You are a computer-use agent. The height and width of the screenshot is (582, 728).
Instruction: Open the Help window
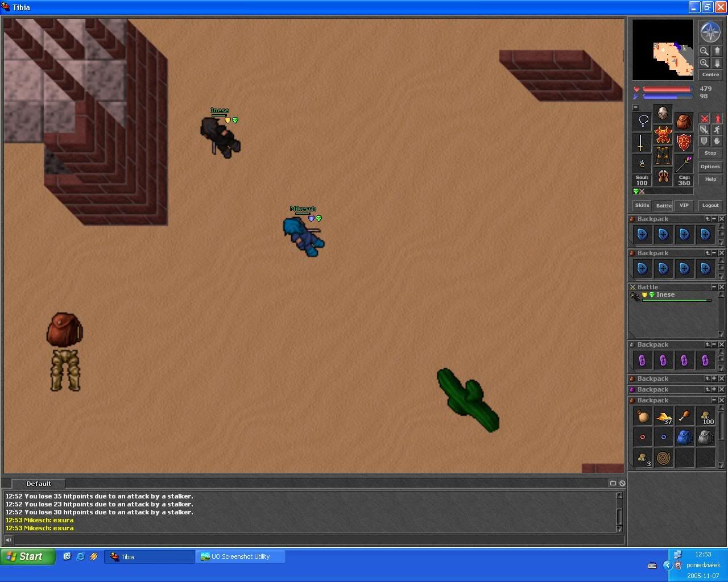tap(710, 179)
